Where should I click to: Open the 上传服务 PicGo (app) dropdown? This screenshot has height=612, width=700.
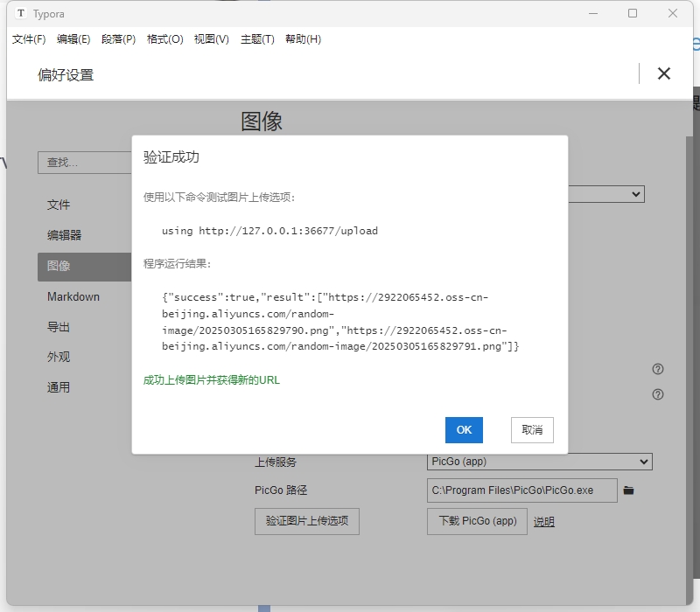540,462
